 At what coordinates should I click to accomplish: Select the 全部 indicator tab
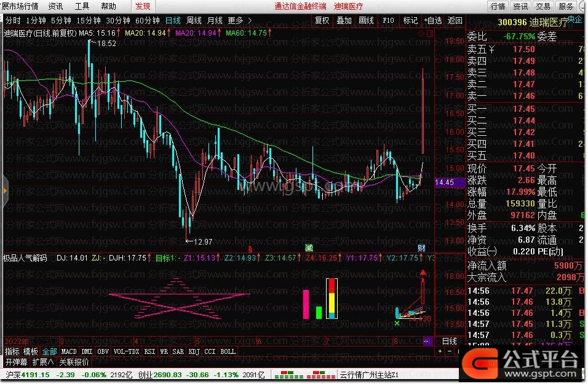pos(49,351)
